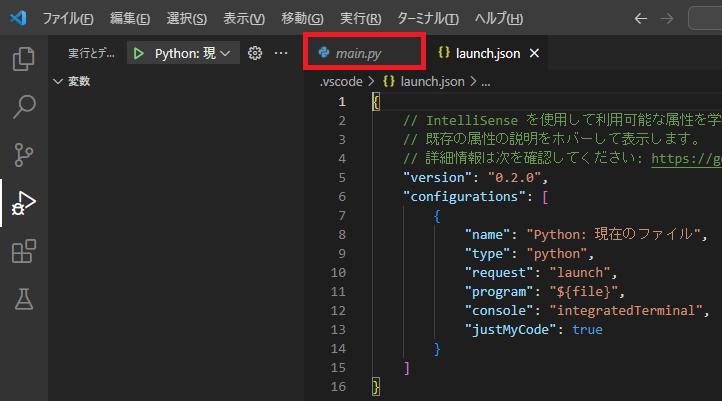Click the "0.2.0" value
Viewport: 722px width, 401px height.
(514, 178)
